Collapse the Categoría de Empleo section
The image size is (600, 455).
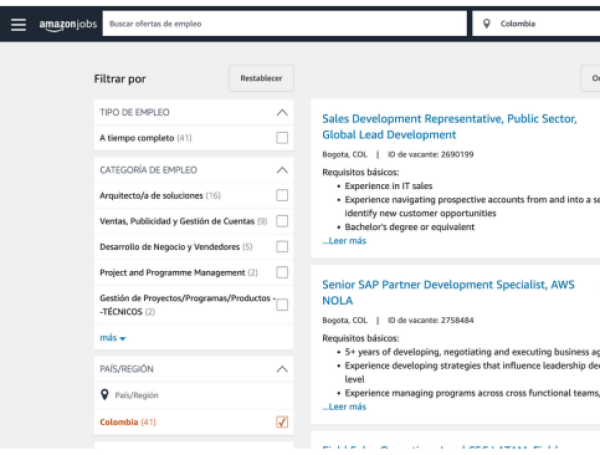tap(282, 170)
